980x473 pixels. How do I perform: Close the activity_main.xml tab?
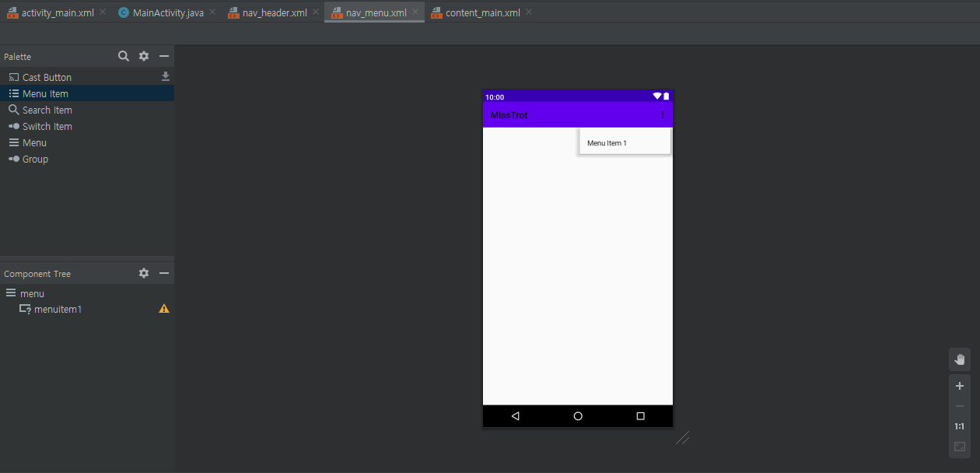pyautogui.click(x=103, y=12)
